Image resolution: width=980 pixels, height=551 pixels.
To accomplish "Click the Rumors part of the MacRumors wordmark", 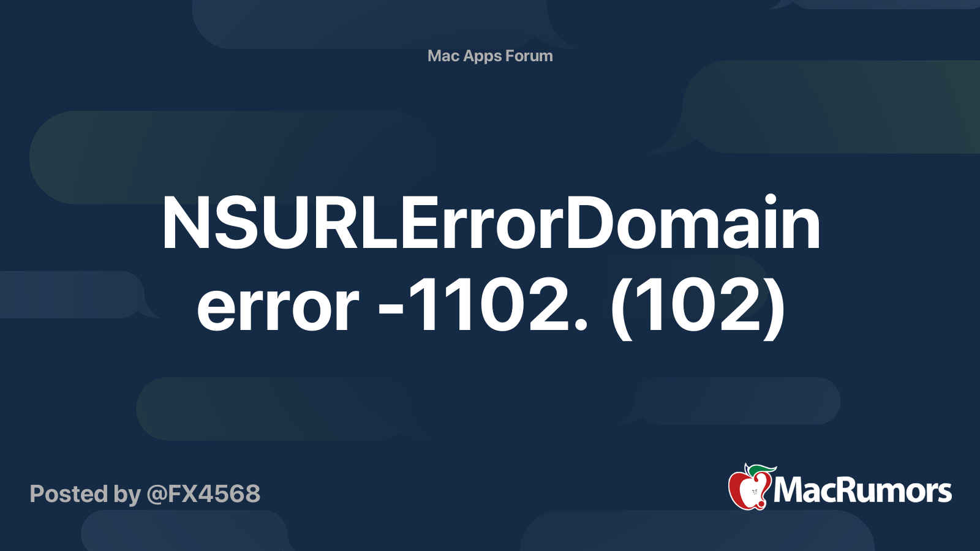I will [x=892, y=490].
